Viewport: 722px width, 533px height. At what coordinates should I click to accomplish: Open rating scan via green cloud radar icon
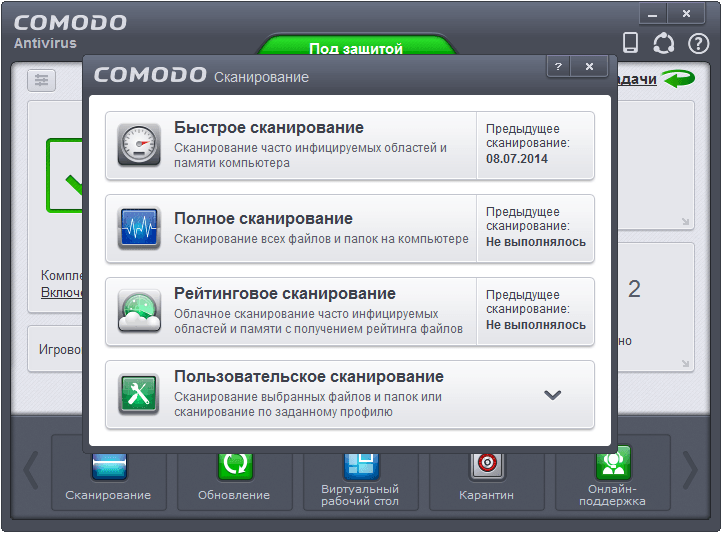point(139,311)
